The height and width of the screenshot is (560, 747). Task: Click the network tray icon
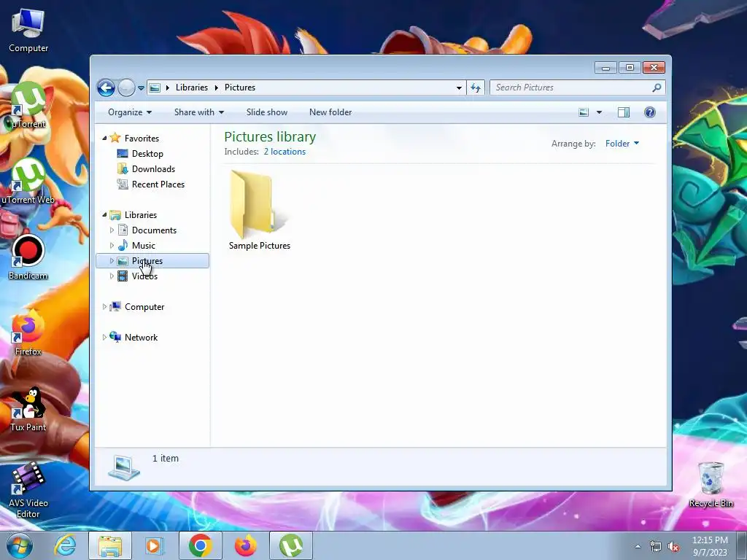click(x=656, y=547)
